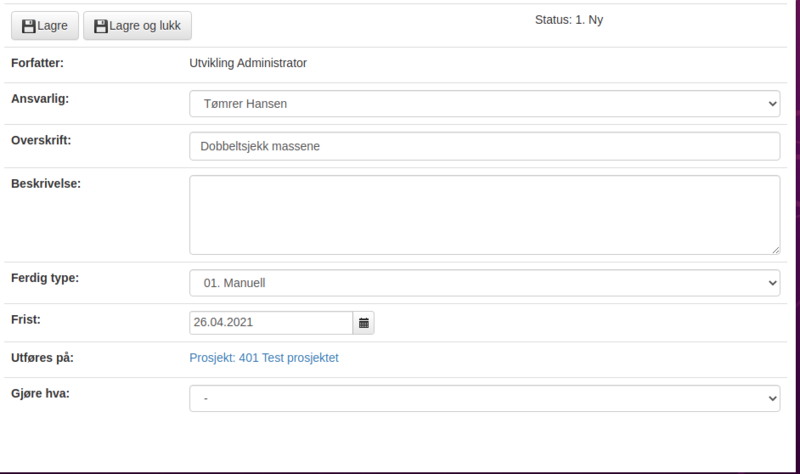The height and width of the screenshot is (474, 800).
Task: Open the Prosjekt: 401 Test prosjektet link
Action: 264,358
